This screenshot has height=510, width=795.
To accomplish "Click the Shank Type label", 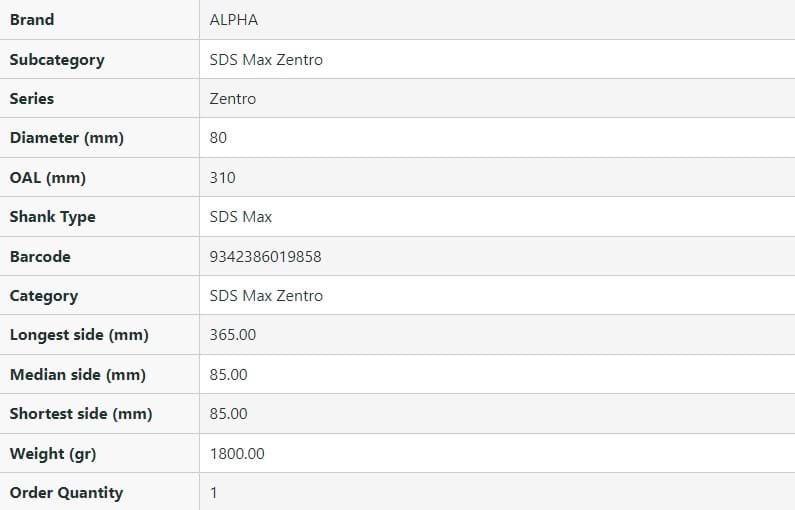I will click(x=53, y=217).
